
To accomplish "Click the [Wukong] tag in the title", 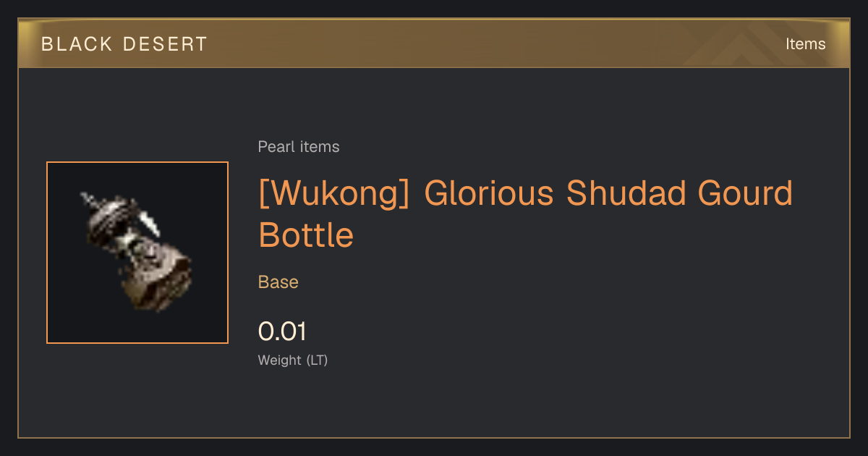I will point(334,194).
